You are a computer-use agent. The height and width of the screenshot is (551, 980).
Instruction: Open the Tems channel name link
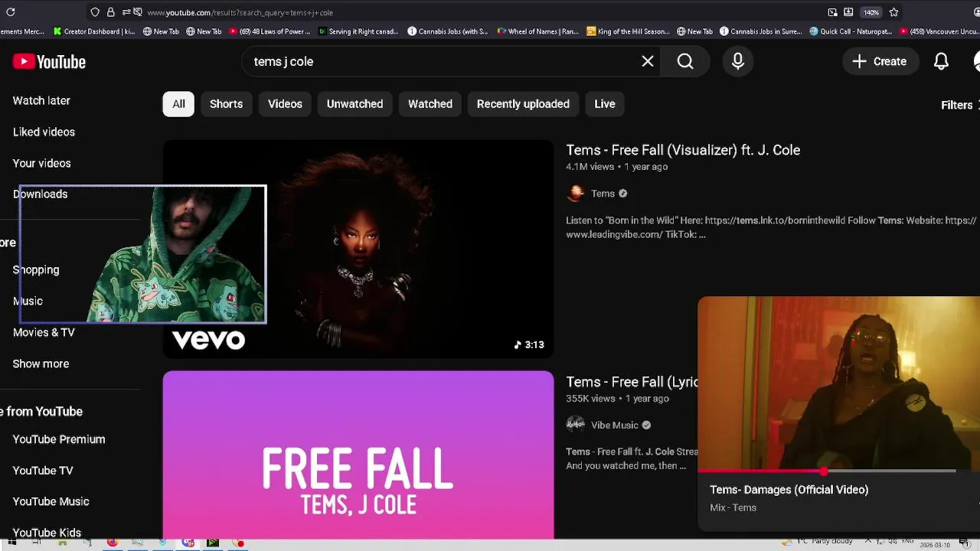[x=603, y=194]
